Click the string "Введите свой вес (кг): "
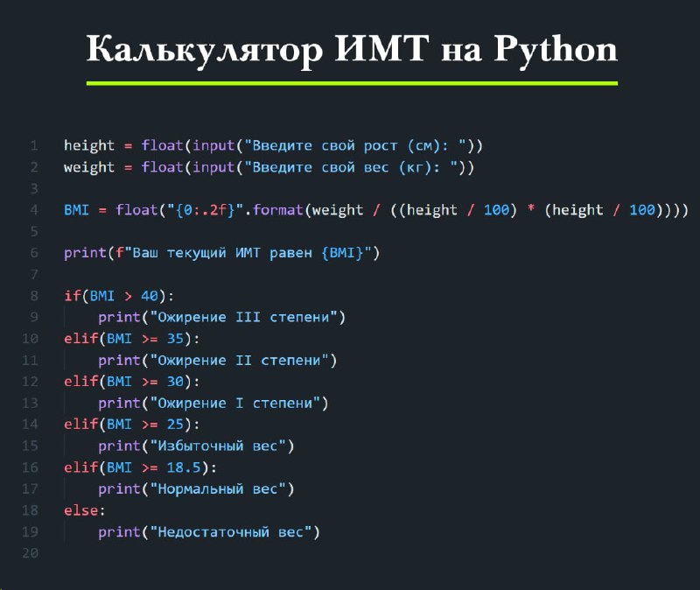700x590 pixels. (x=351, y=167)
